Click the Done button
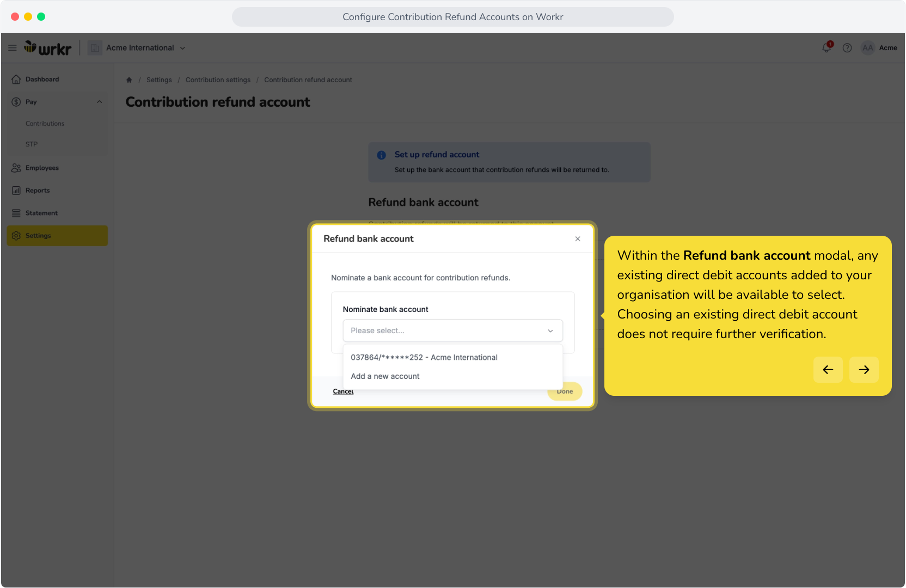The width and height of the screenshot is (906, 588). [x=565, y=391]
